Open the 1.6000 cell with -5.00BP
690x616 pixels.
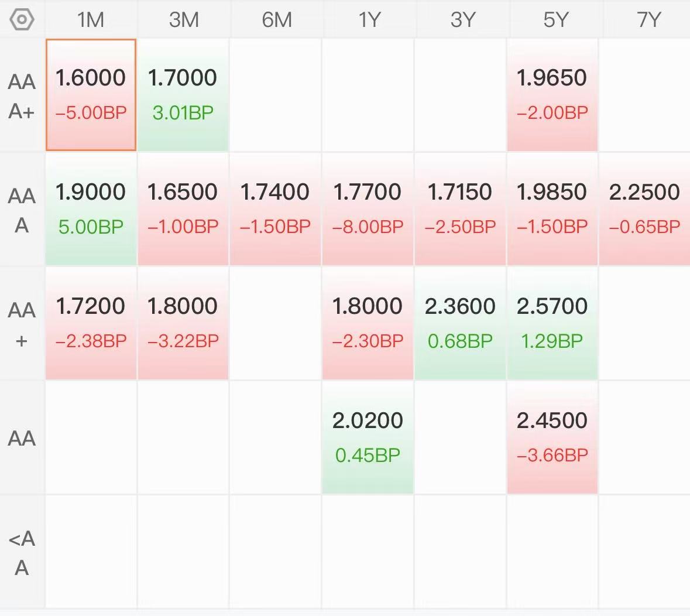coord(91,95)
